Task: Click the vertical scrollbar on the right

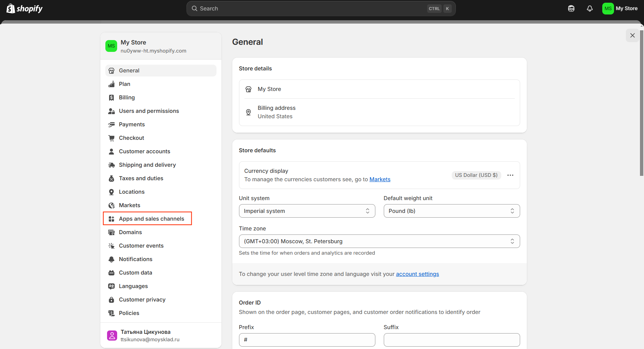Action: pyautogui.click(x=642, y=103)
